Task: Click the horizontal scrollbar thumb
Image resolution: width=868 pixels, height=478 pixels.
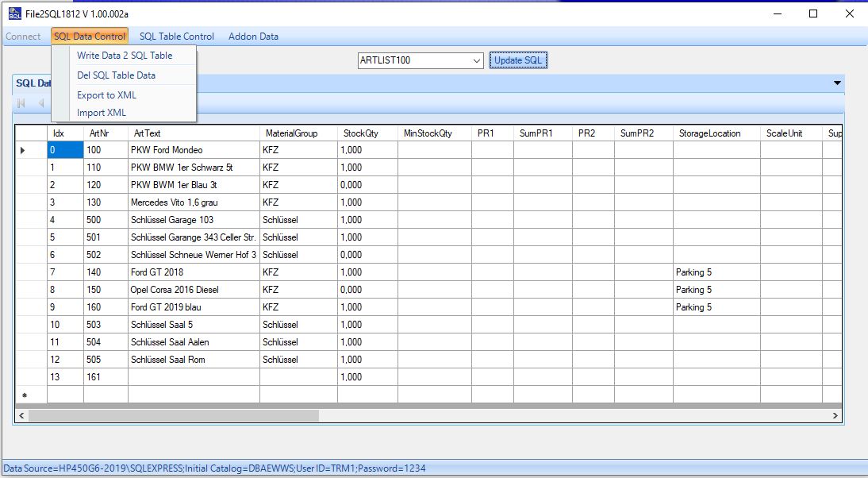Action: coord(173,415)
